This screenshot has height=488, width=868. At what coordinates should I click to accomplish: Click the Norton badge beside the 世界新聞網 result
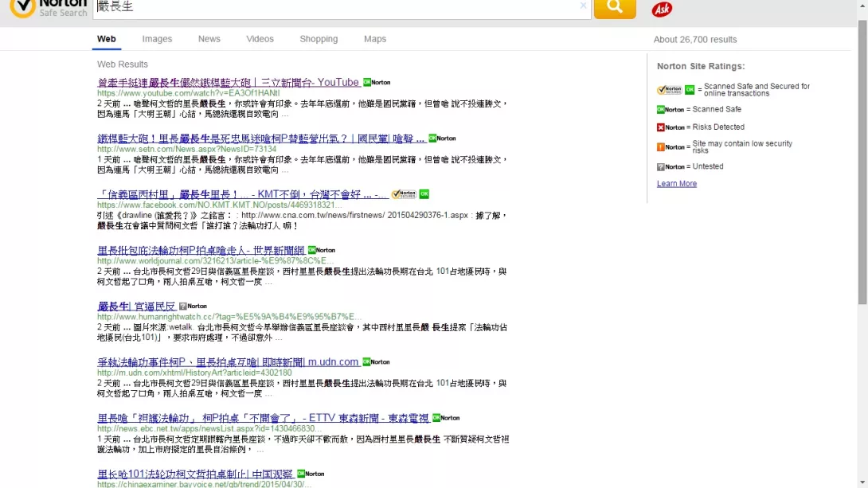pyautogui.click(x=322, y=251)
